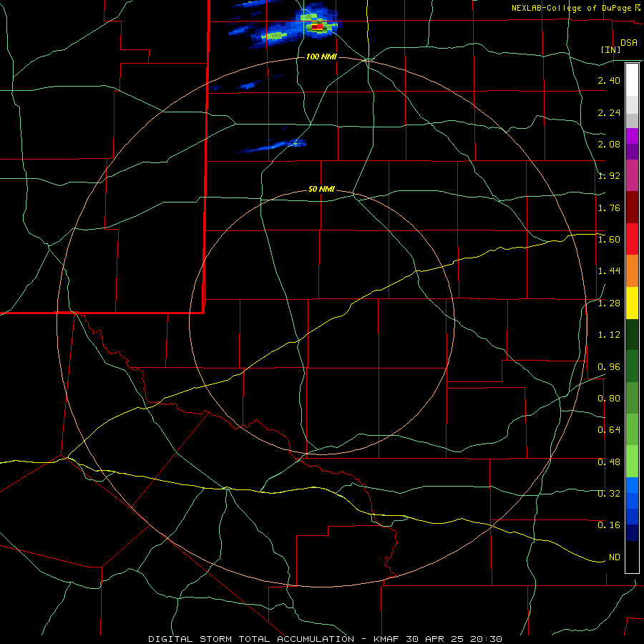
Task: Click the ND legend label
Action: (615, 557)
